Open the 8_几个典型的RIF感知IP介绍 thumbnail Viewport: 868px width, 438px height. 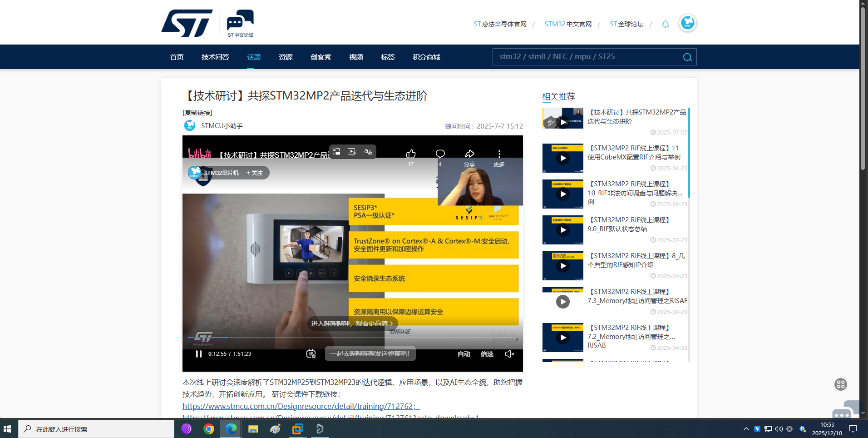(563, 266)
